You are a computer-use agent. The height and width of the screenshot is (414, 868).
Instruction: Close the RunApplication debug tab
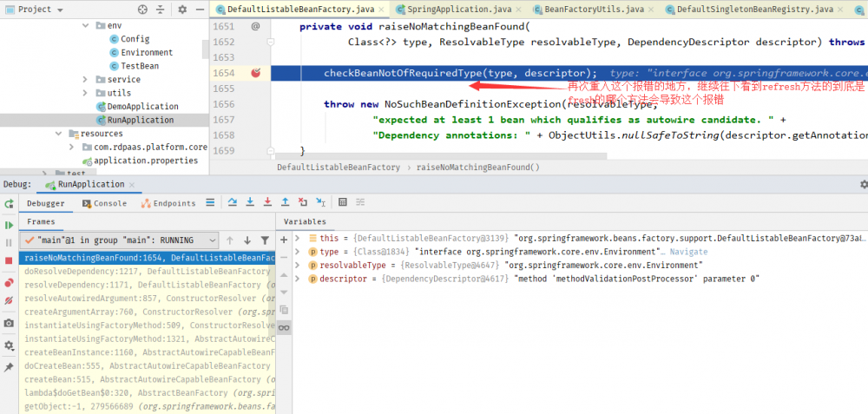tap(132, 184)
